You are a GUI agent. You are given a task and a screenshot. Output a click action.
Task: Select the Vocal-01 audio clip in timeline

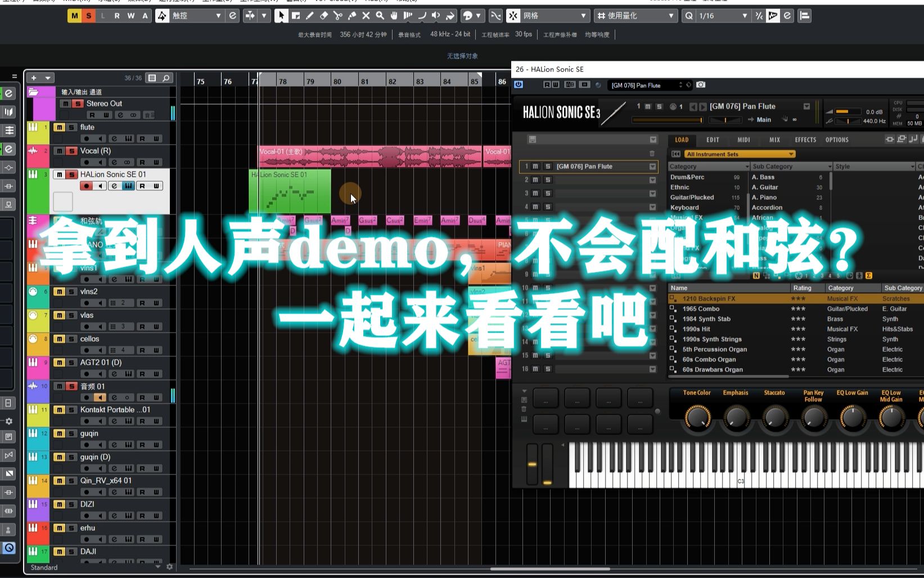tap(370, 157)
